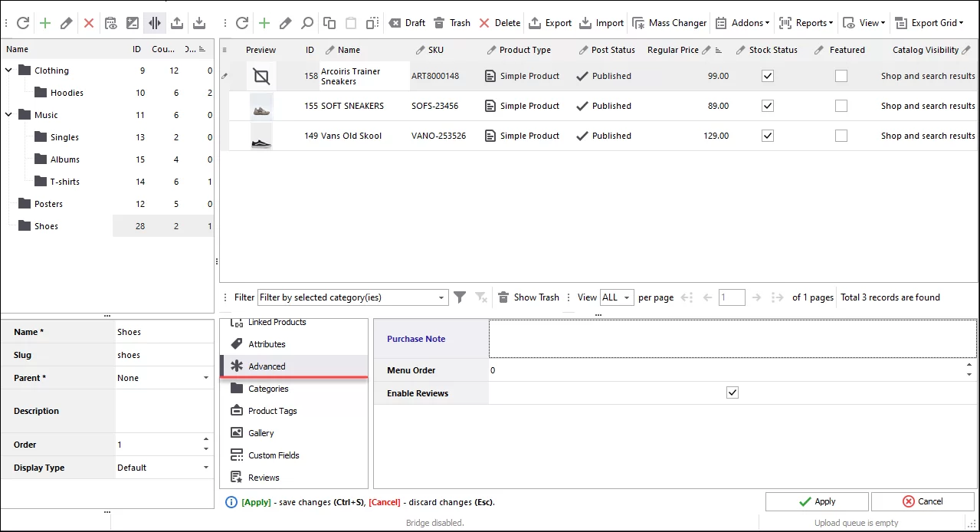This screenshot has height=532, width=980.
Task: Open the Export Grid tool
Action: pyautogui.click(x=929, y=22)
